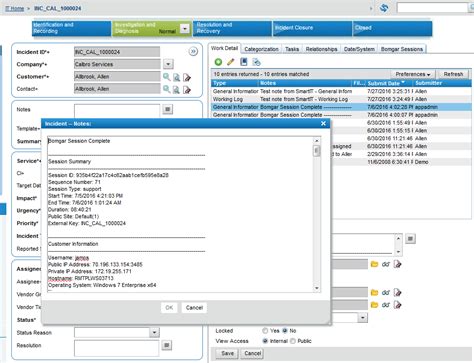Click the refresh icon in top header bar
Image resolution: width=474 pixels, height=363 pixels.
point(384,8)
